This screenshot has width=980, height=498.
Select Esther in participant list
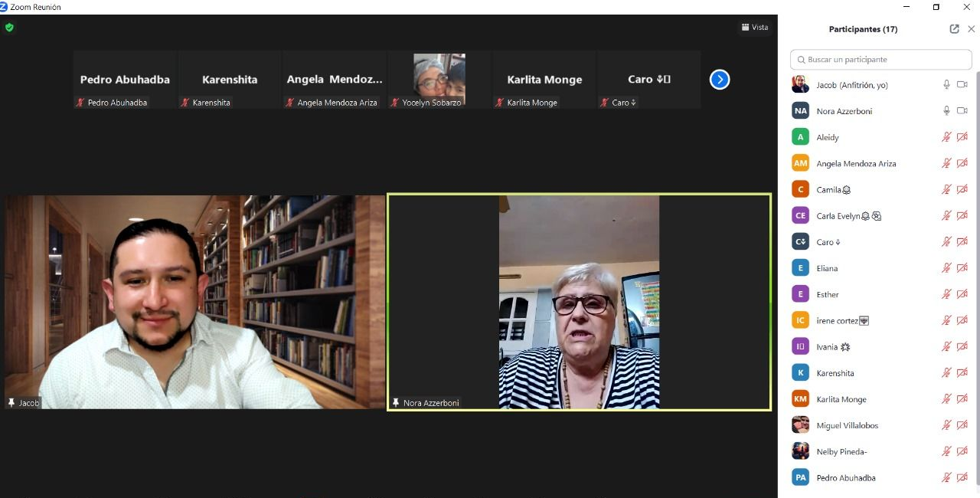879,294
